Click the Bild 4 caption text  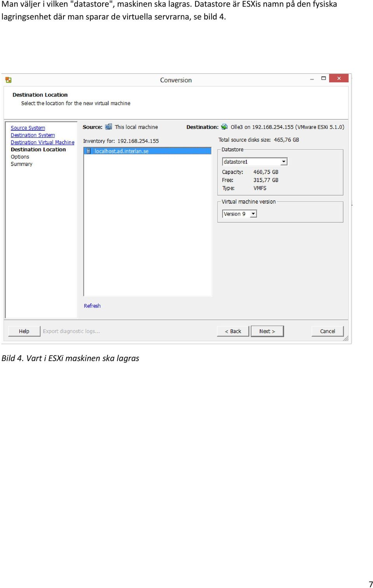tap(70, 358)
